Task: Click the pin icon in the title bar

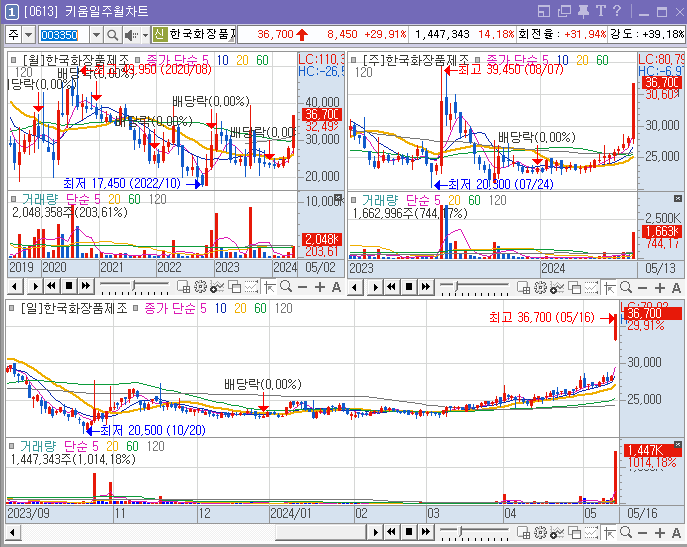Action: (x=583, y=11)
